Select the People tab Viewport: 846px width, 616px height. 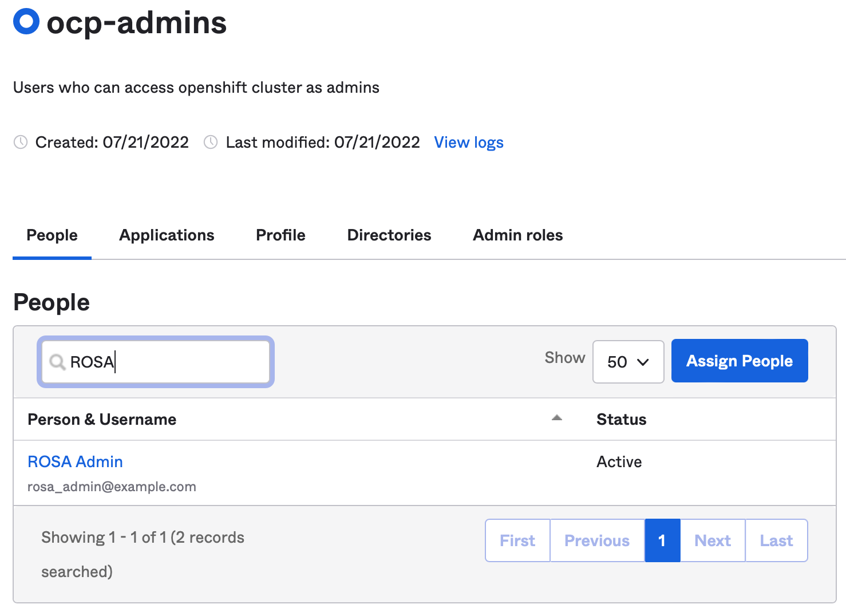(52, 235)
